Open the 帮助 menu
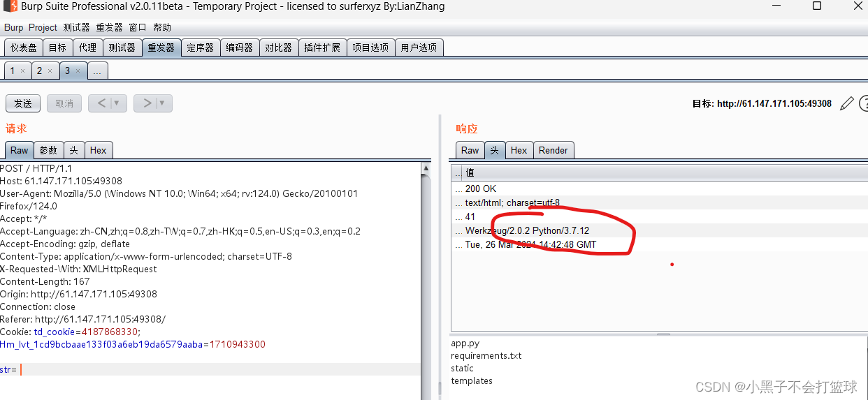This screenshot has height=400, width=868. (161, 27)
